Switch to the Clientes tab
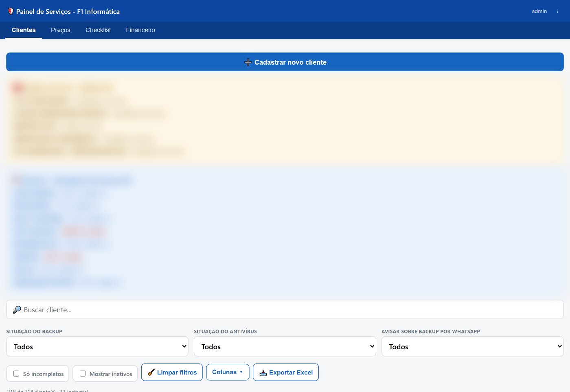 pyautogui.click(x=24, y=30)
